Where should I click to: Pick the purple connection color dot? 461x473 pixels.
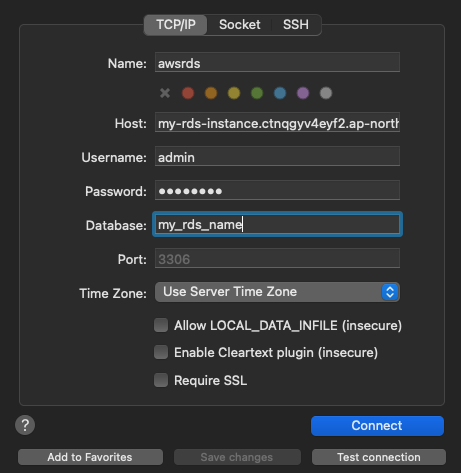coord(303,93)
